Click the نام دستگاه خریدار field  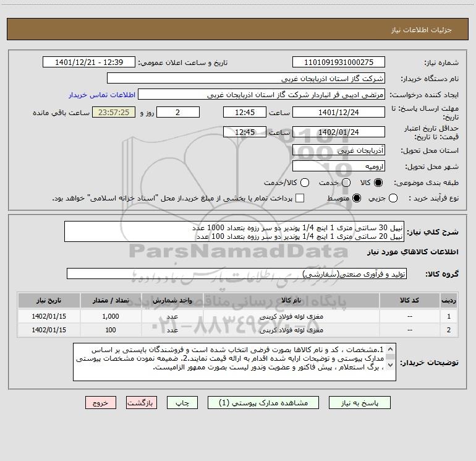click(x=246, y=79)
